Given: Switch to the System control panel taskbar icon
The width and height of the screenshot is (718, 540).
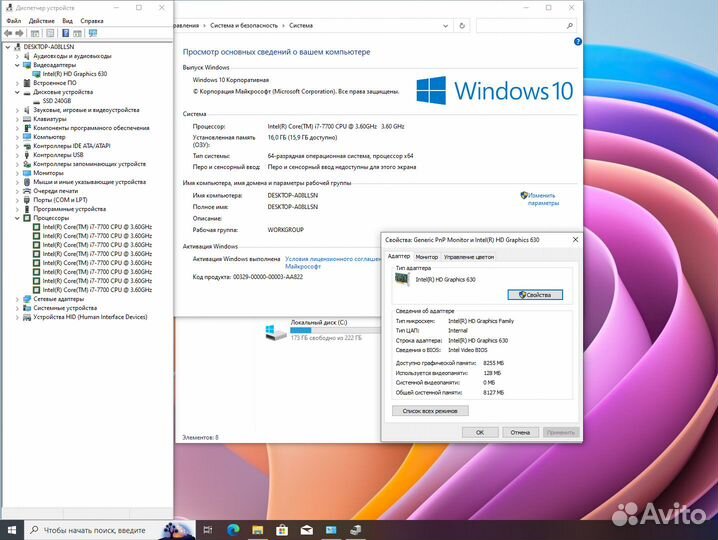Looking at the screenshot, I should 331,530.
